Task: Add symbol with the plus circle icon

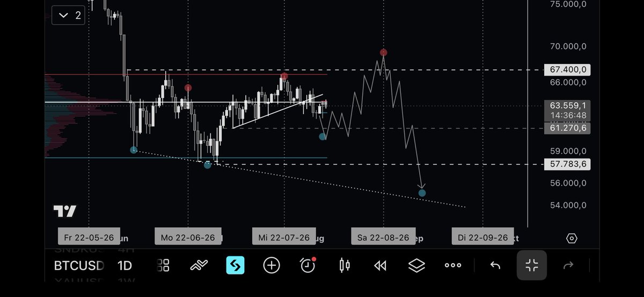Action: point(272,265)
